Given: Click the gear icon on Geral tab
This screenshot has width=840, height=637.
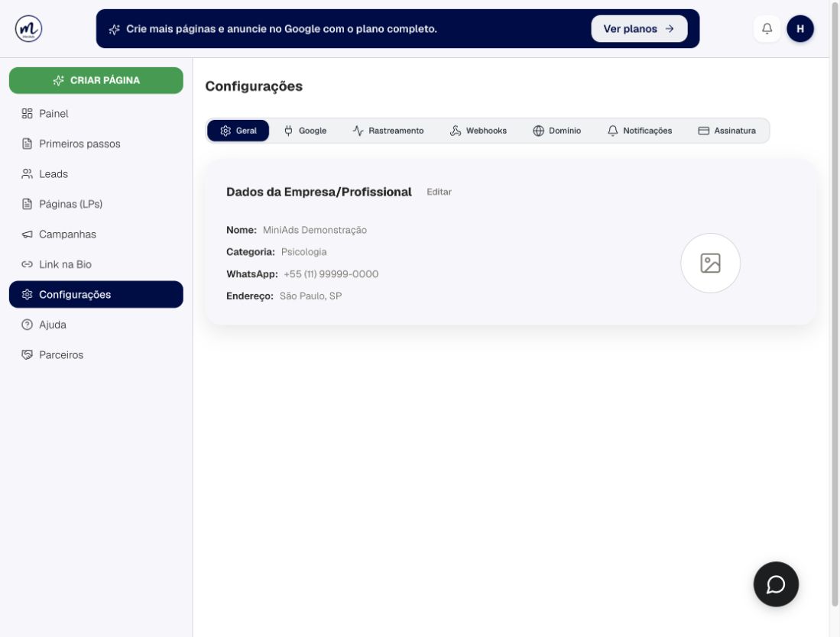Looking at the screenshot, I should [x=225, y=131].
